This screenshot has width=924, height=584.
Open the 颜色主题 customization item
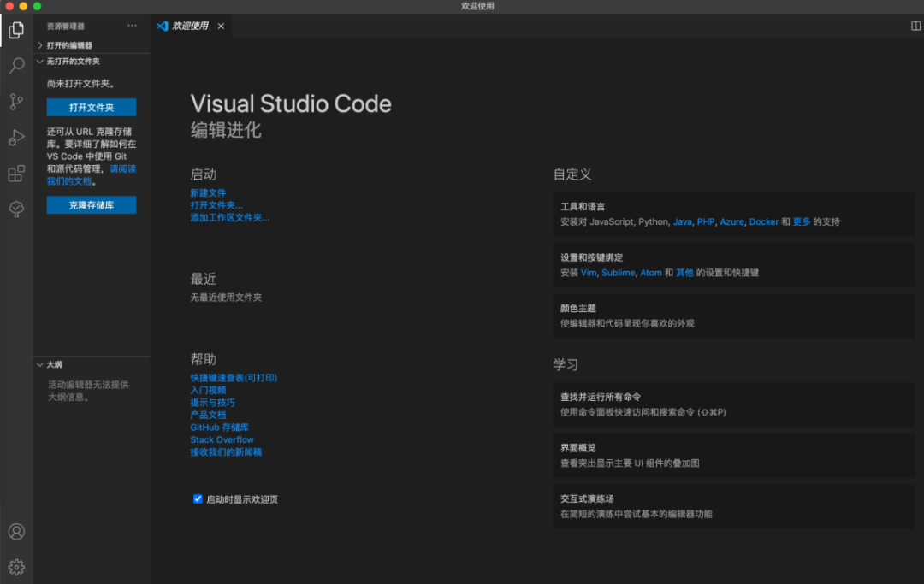[x=733, y=316]
